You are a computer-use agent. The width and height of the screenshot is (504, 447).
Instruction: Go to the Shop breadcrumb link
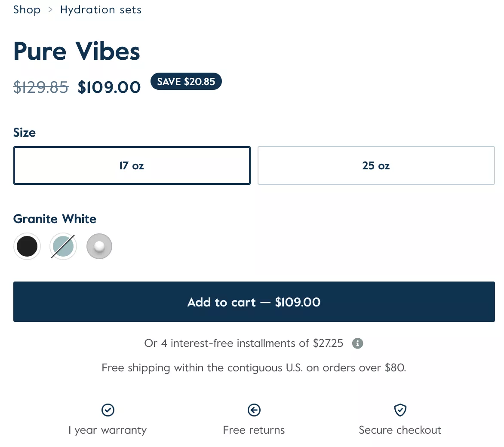(27, 10)
